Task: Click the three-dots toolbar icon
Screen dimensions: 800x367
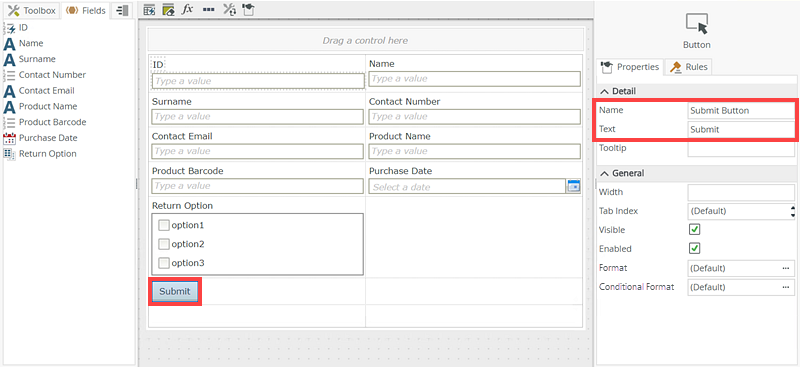Action: [x=208, y=9]
